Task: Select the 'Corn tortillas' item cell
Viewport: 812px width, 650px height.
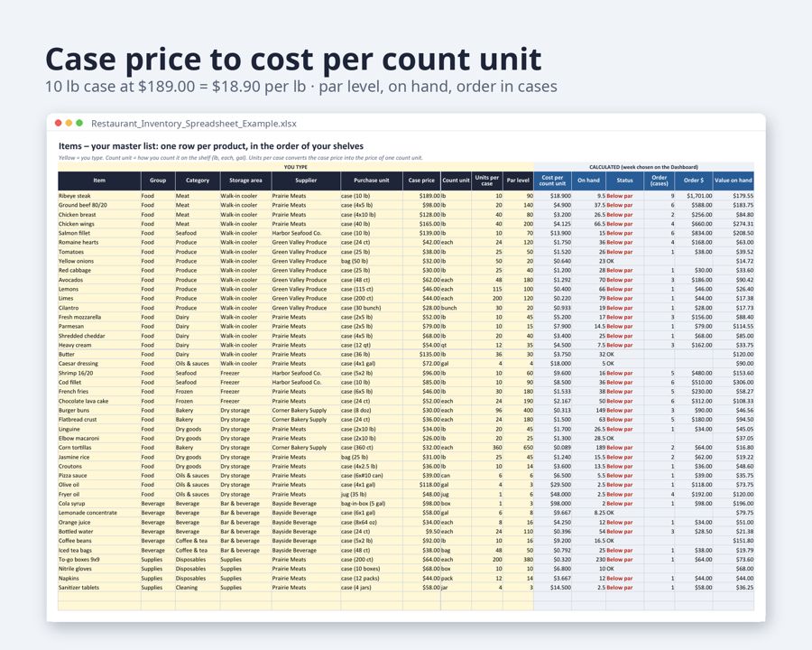Action: [99, 448]
